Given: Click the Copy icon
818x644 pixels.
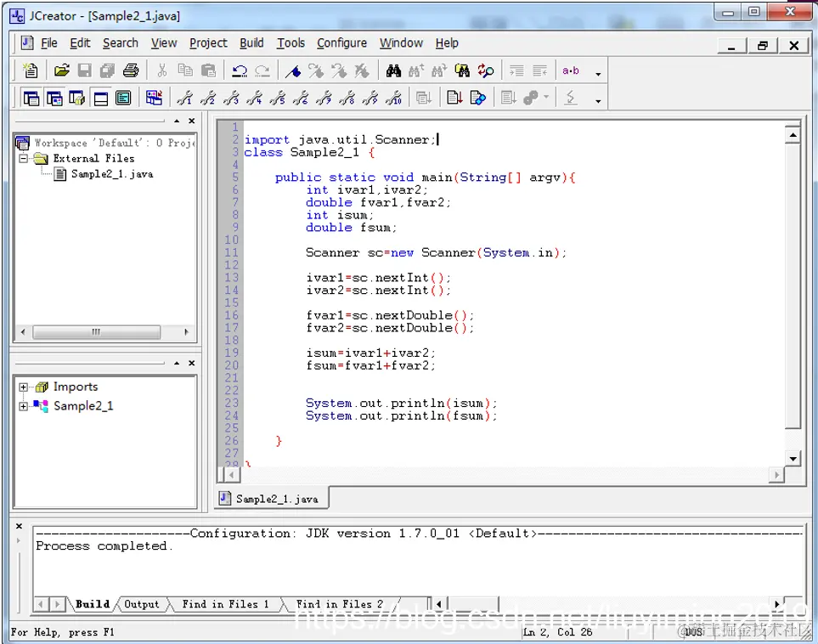Looking at the screenshot, I should pos(185,71).
